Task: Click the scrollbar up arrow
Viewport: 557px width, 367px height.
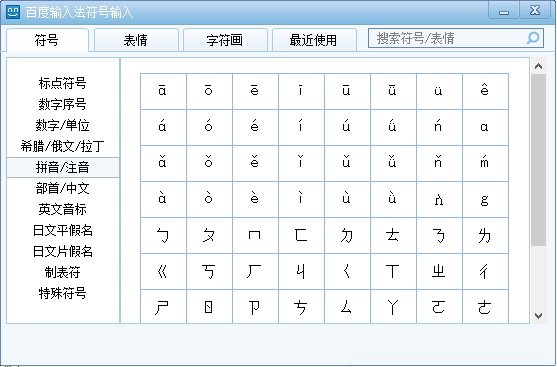Action: coord(539,66)
